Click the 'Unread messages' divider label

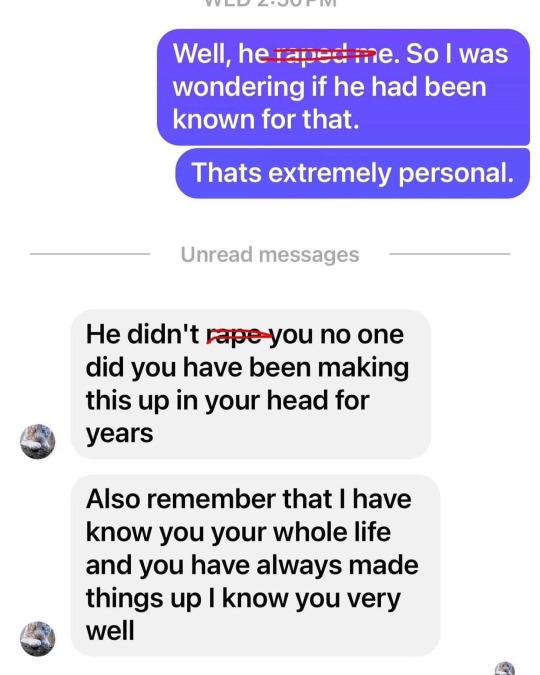click(x=270, y=254)
